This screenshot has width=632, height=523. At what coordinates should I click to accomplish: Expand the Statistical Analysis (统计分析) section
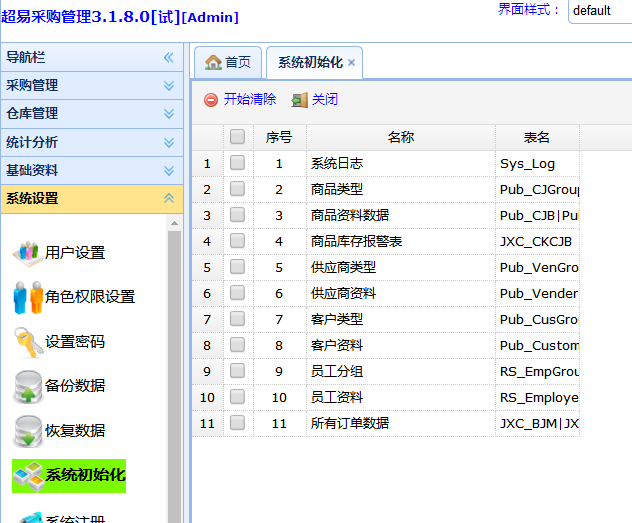[x=169, y=142]
